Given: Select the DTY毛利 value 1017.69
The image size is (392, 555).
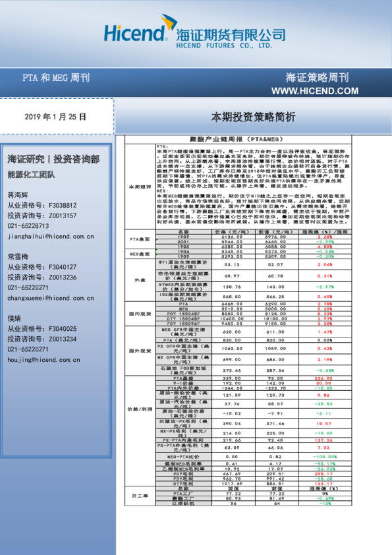Looking at the screenshot, I should pos(232,484).
